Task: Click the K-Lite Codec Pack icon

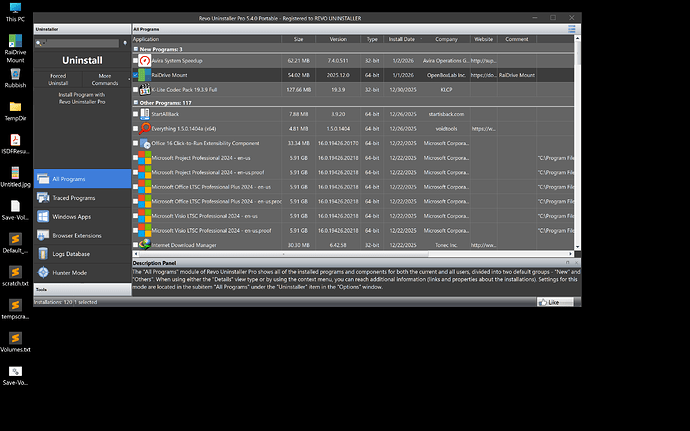Action: pyautogui.click(x=145, y=89)
